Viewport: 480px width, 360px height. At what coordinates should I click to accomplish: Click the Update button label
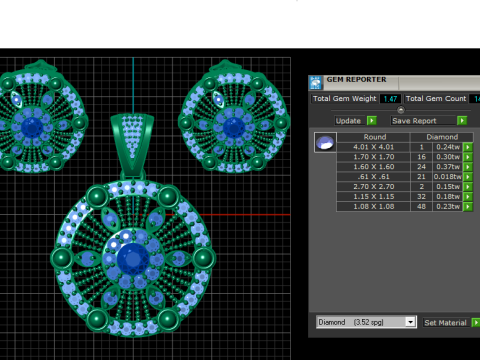[x=348, y=121]
